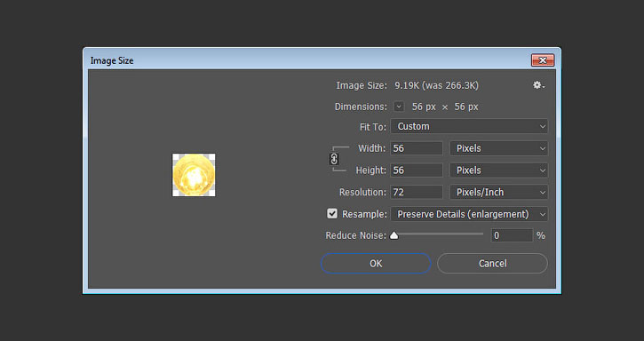Open the Resample method Preserve Details dropdown
The width and height of the screenshot is (644, 341).
tap(469, 214)
